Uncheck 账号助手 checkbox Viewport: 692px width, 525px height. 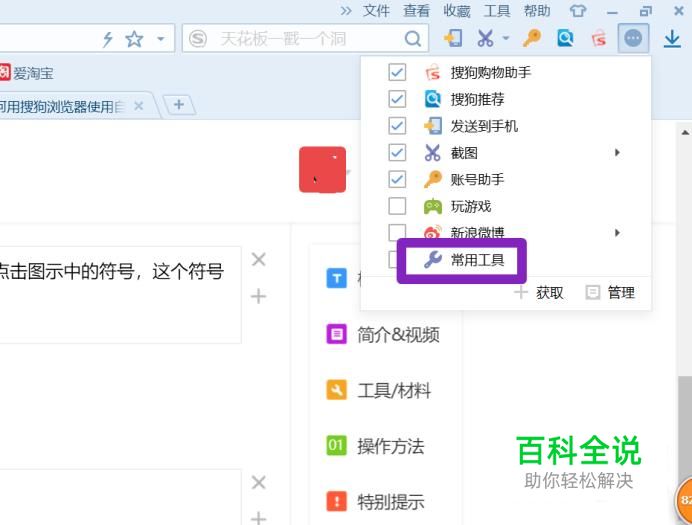click(397, 179)
